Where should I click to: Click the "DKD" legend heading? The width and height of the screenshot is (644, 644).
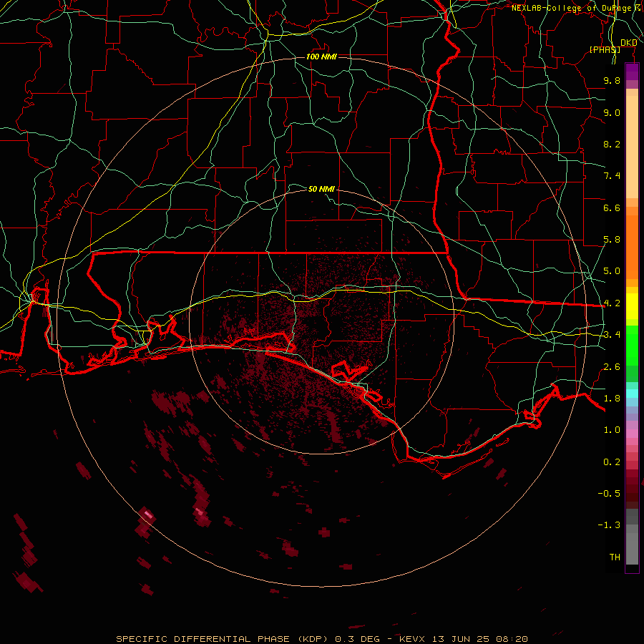[629, 43]
